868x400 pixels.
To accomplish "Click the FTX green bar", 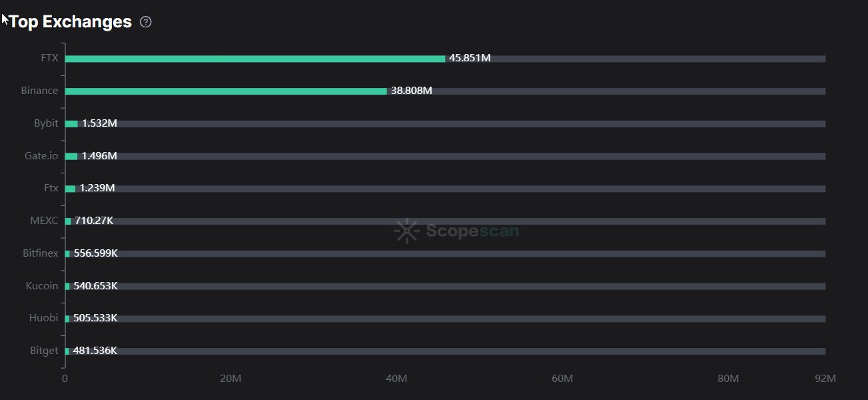I will [254, 59].
